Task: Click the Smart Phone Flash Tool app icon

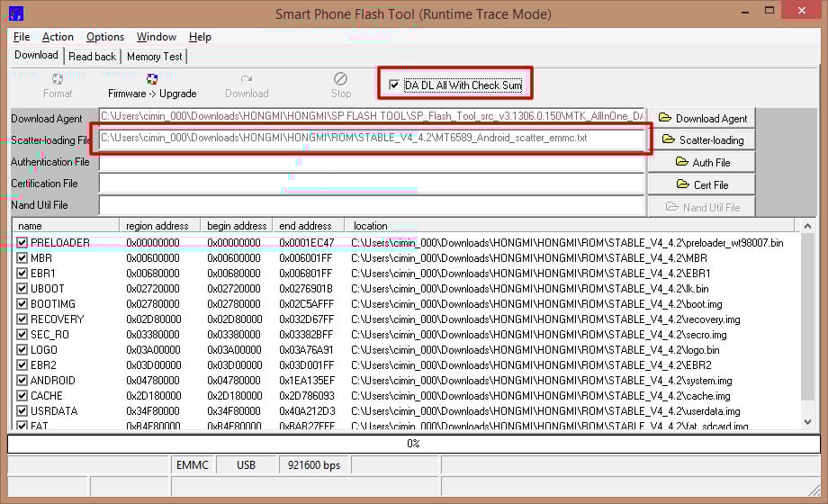Action: [x=16, y=13]
